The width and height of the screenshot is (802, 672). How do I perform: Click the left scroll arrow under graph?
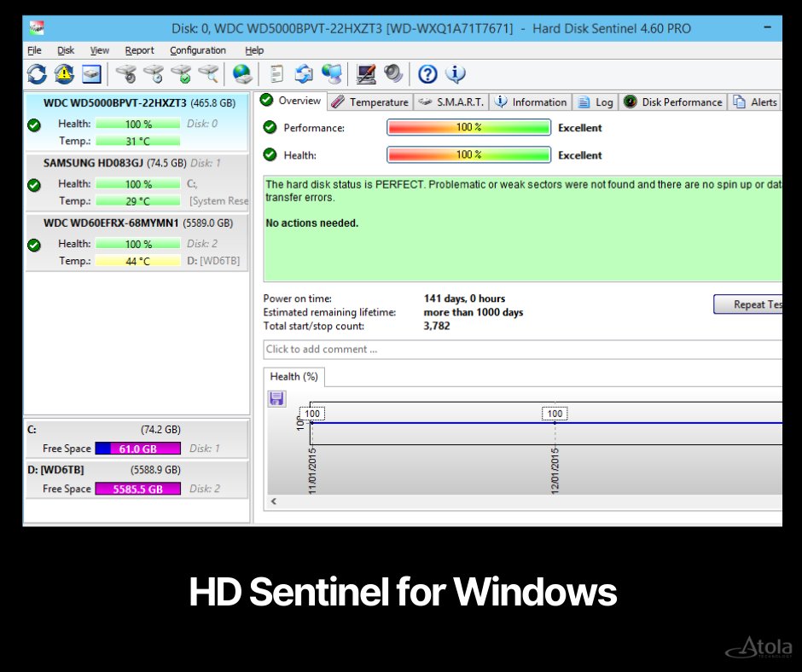pos(274,501)
